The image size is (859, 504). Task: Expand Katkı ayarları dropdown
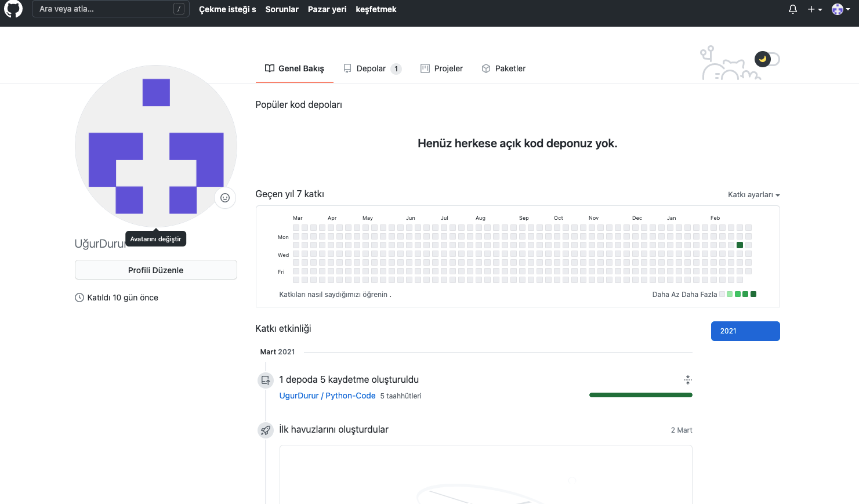click(753, 195)
